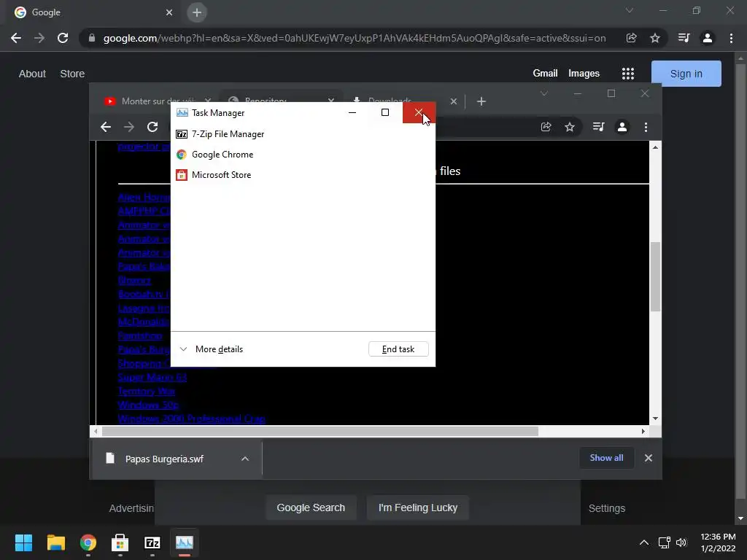Close the Downloads tab
Image resolution: width=747 pixels, height=560 pixels.
(454, 101)
